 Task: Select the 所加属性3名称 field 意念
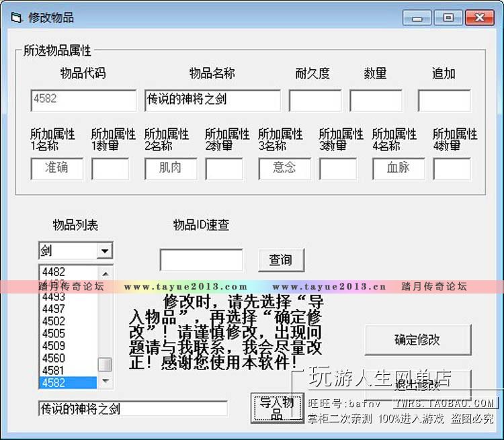tap(284, 169)
